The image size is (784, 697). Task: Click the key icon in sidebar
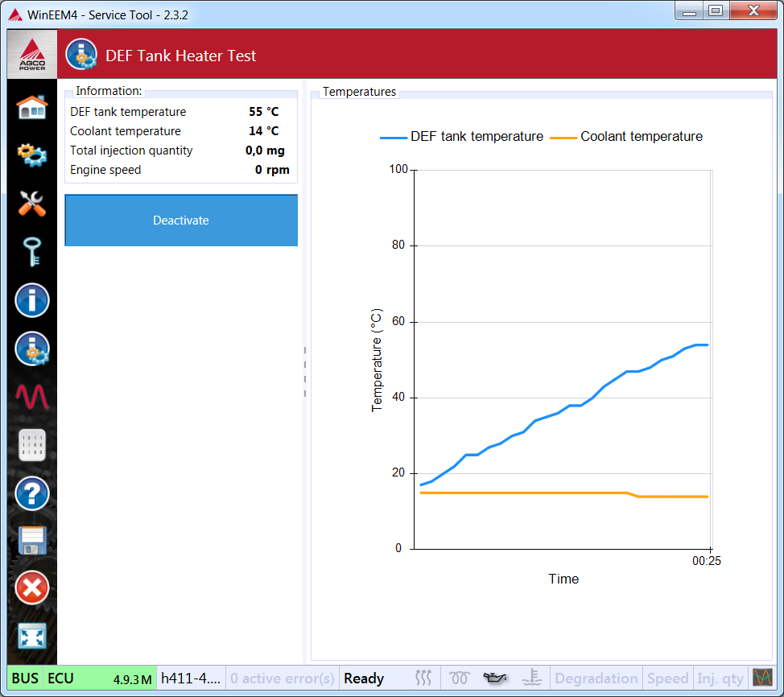32,251
